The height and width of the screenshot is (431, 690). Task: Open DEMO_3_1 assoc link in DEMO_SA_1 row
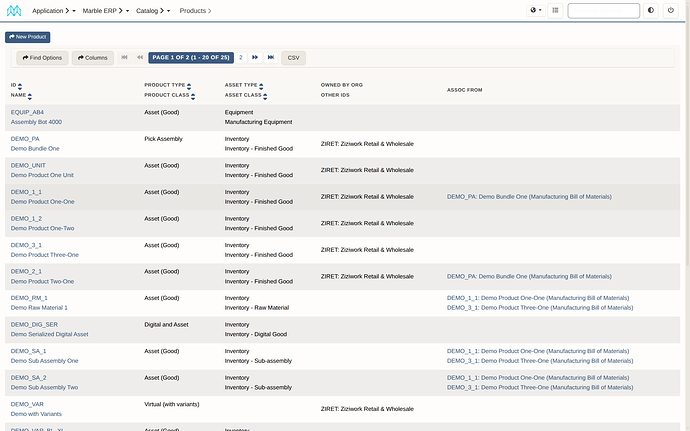(540, 361)
